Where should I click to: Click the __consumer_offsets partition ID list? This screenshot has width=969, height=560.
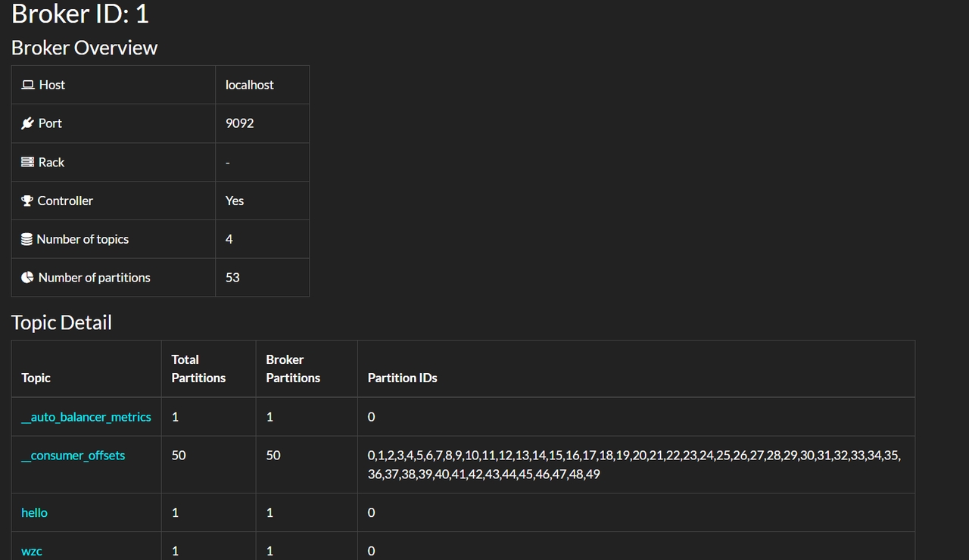[634, 465]
